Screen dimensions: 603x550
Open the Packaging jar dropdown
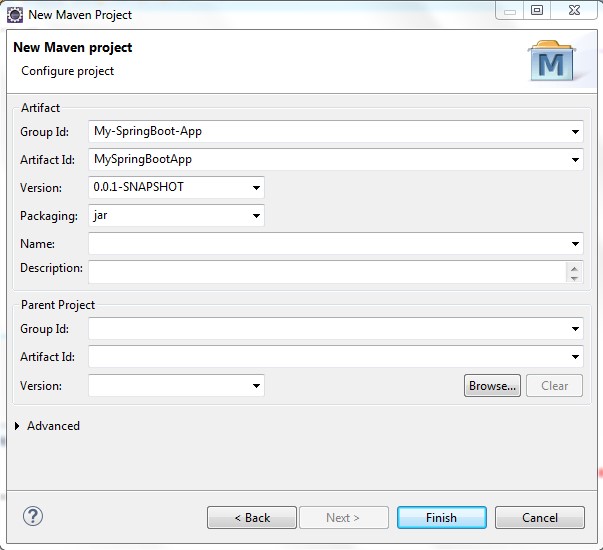256,216
